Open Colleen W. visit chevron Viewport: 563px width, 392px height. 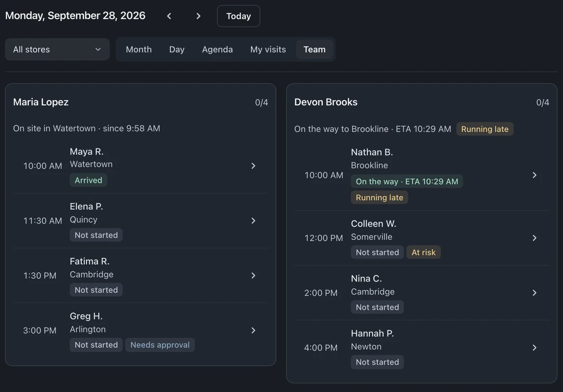(x=534, y=238)
